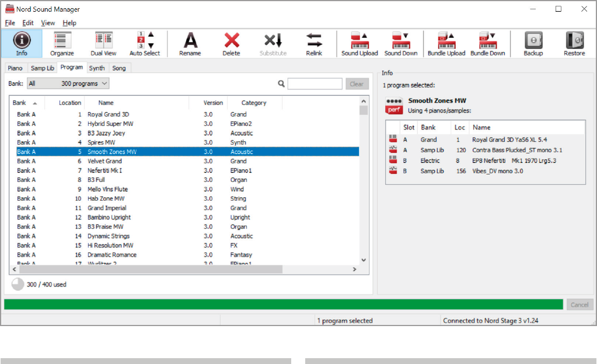The image size is (597, 364).
Task: Switch to the Synth tab
Action: click(x=97, y=68)
